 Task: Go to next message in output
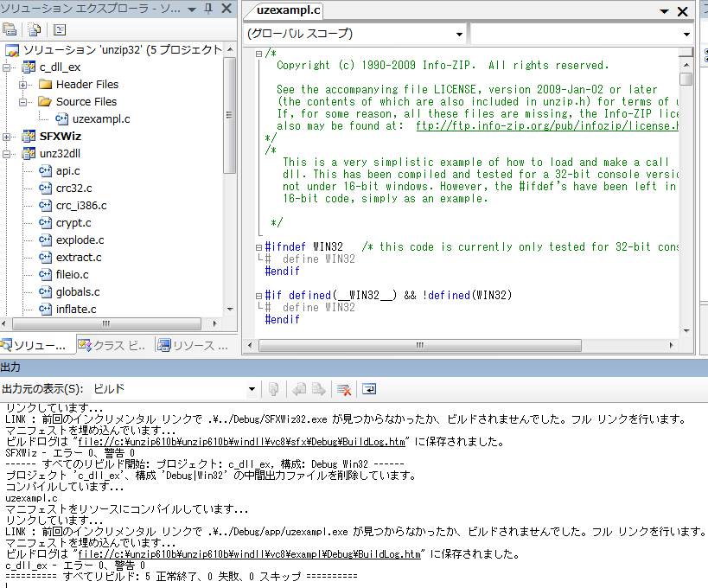[319, 389]
